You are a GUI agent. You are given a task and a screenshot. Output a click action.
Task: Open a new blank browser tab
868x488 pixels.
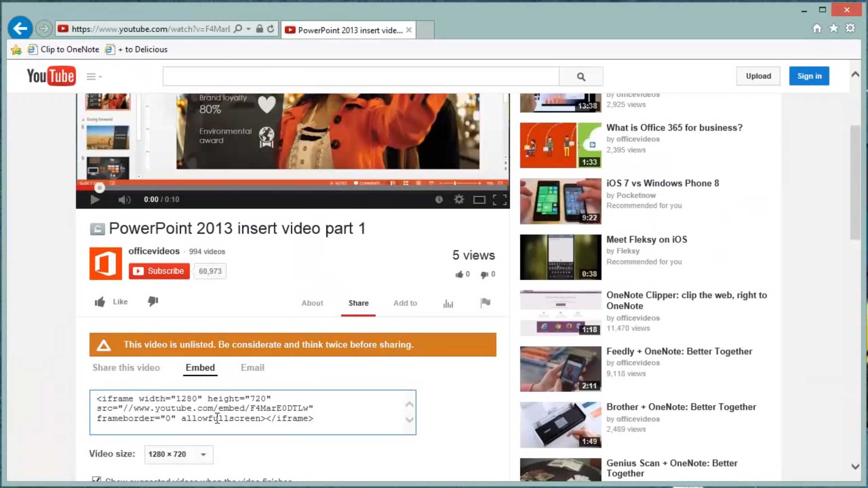[x=425, y=30]
